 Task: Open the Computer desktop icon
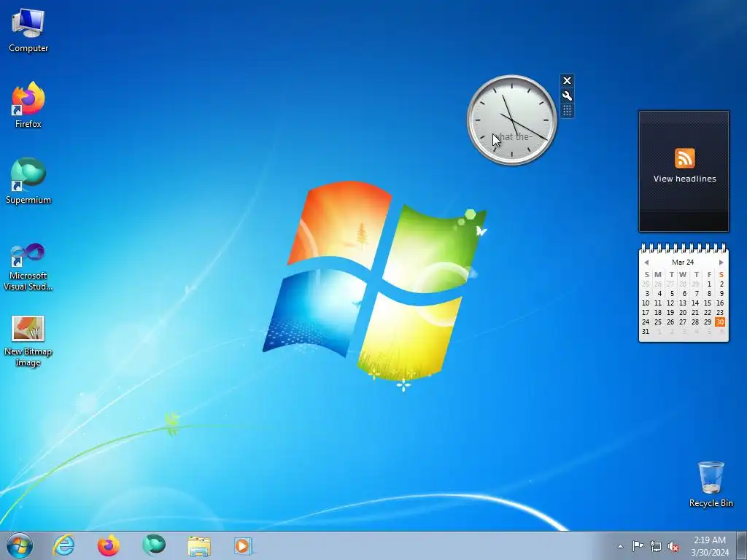point(28,31)
